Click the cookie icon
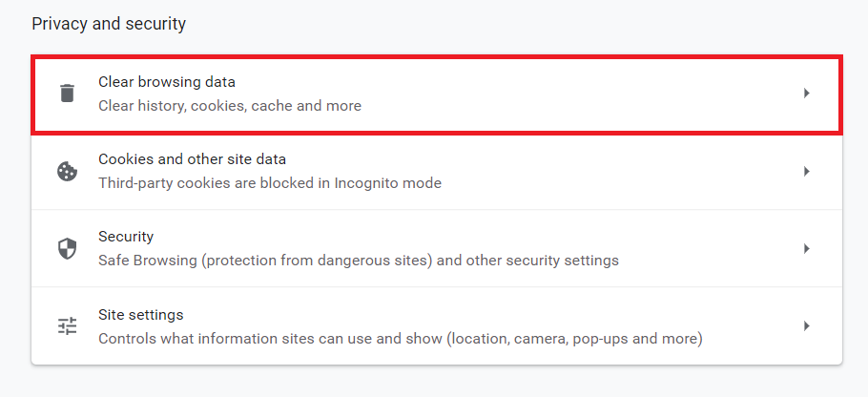The height and width of the screenshot is (397, 868). coord(67,171)
